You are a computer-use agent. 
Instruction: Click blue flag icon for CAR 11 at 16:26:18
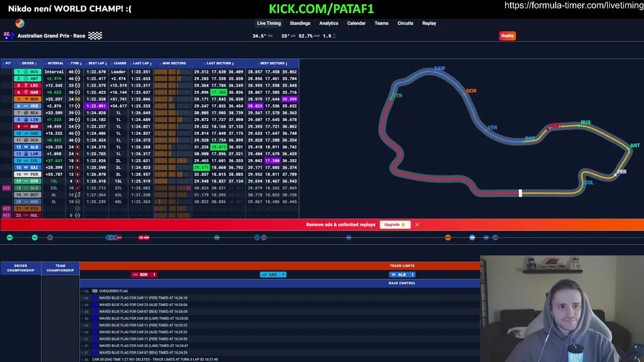click(95, 298)
